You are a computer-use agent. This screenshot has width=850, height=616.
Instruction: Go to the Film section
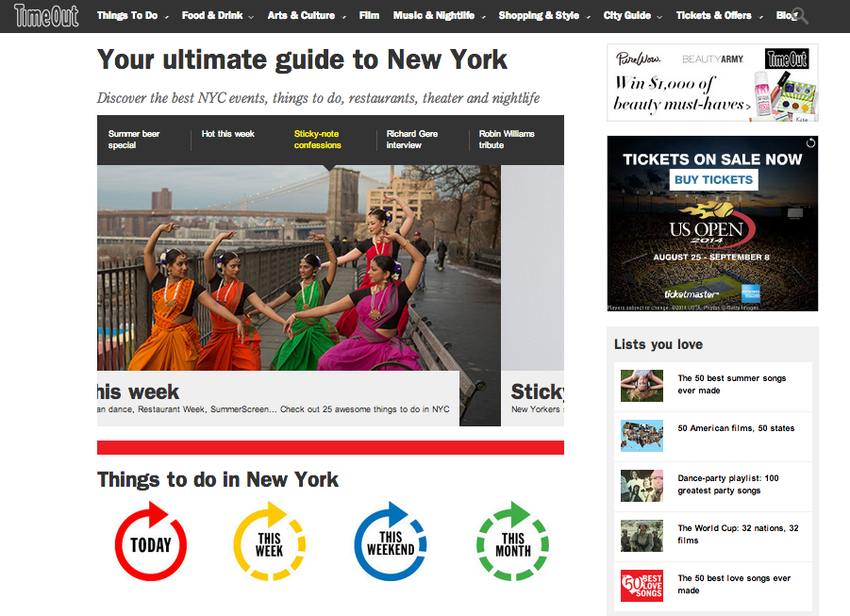coord(369,16)
